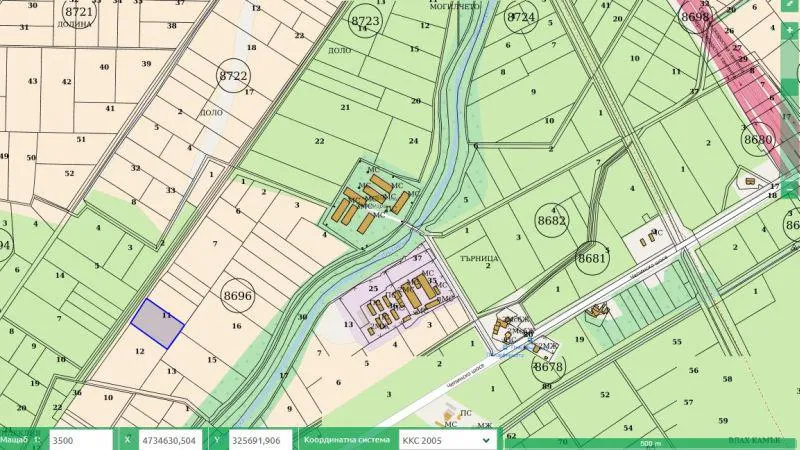Click the scale input field showing 3500
Viewport: 800px width, 450px height.
coord(76,439)
